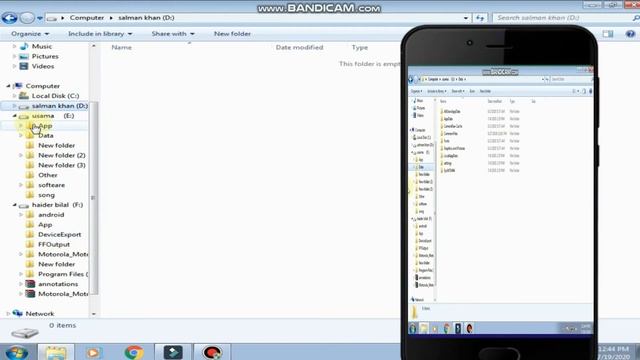Image resolution: width=640 pixels, height=360 pixels.
Task: Click the navigation pane scrollbar thumb
Action: tap(93, 198)
